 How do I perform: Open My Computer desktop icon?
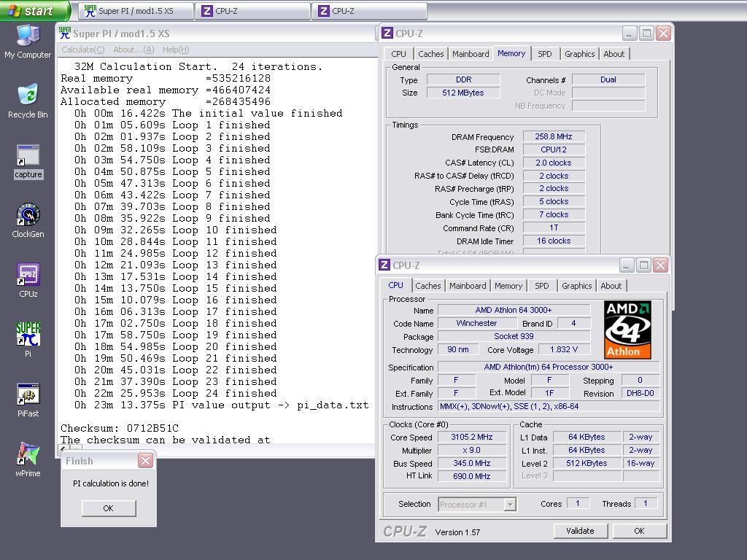28,42
